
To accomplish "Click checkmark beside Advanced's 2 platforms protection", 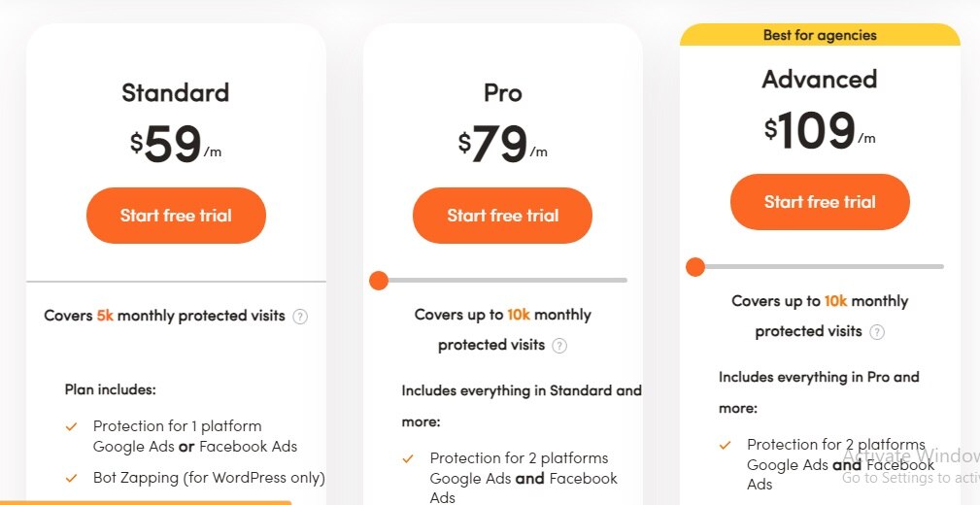I will click(x=725, y=445).
